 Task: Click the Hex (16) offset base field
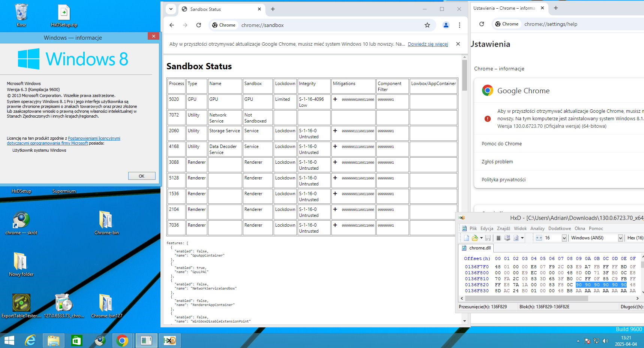[635, 238]
